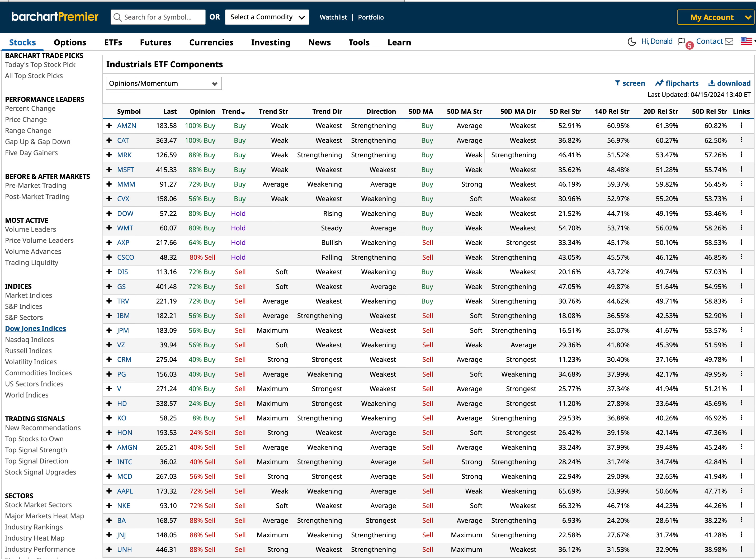
Task: Download the components table
Action: pos(730,83)
